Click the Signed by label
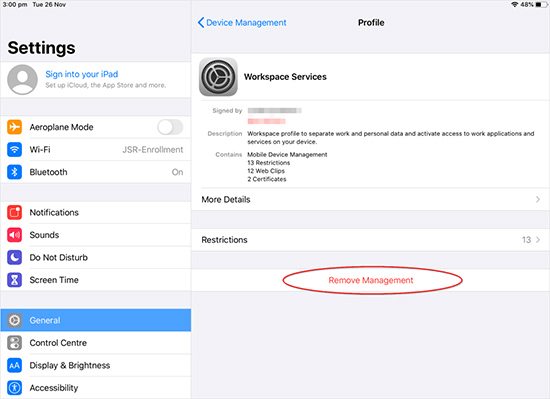This screenshot has height=399, width=550. (227, 111)
